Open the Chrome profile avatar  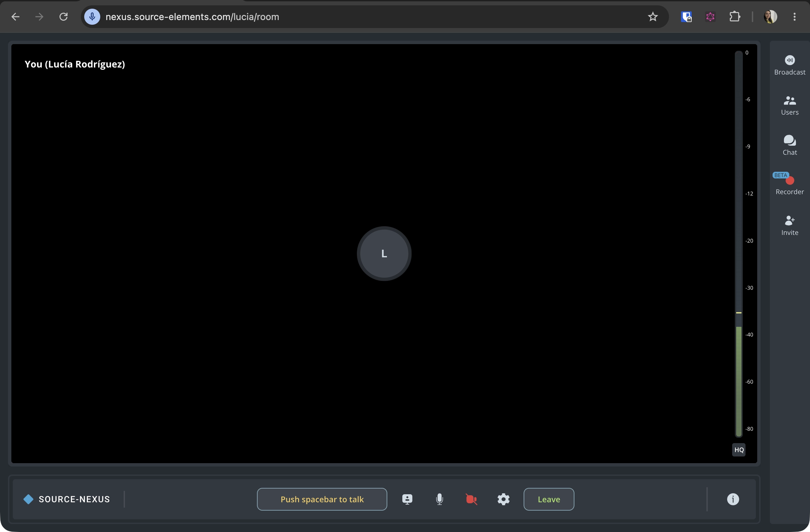click(x=770, y=17)
